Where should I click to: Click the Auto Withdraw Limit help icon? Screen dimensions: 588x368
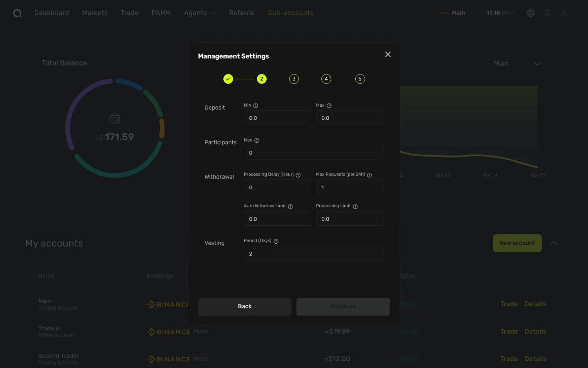click(x=290, y=206)
